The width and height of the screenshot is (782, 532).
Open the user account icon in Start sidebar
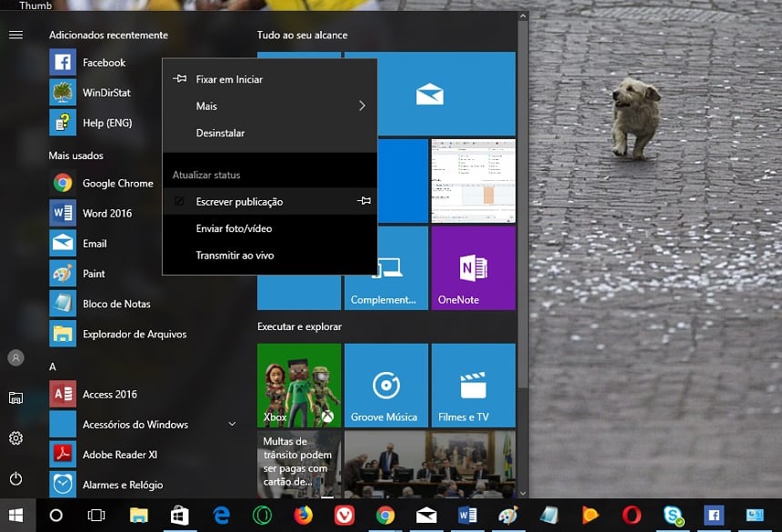pos(16,357)
